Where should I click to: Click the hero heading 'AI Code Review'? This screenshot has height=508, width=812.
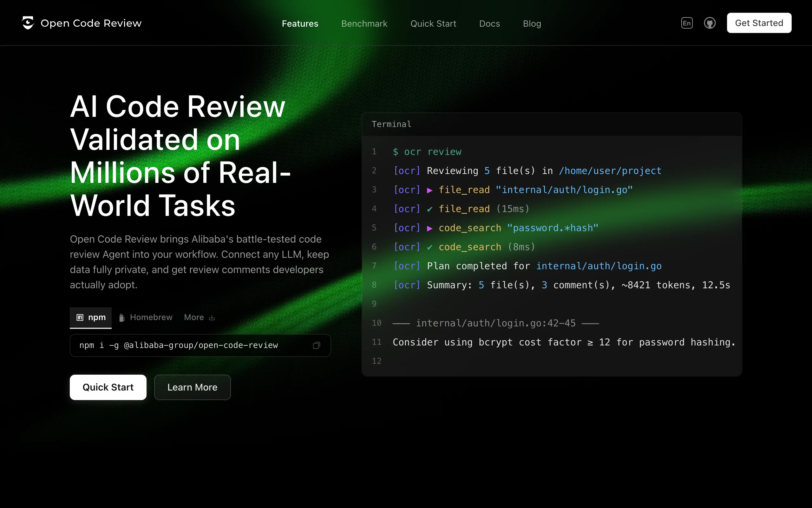[x=178, y=107]
